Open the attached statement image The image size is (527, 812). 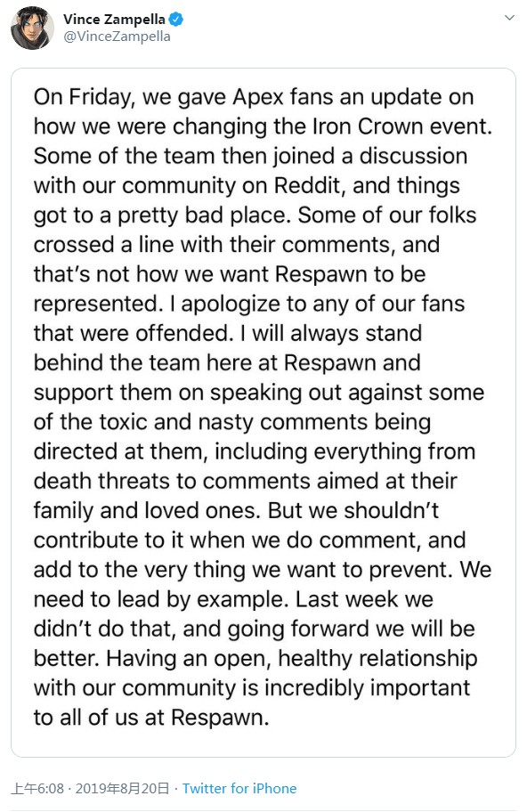263,412
